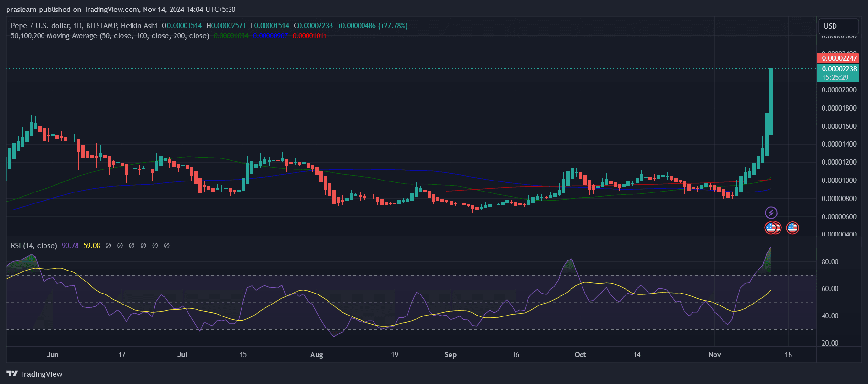Click the 0.00001000 price axis label
868x384 pixels.
[x=839, y=181]
